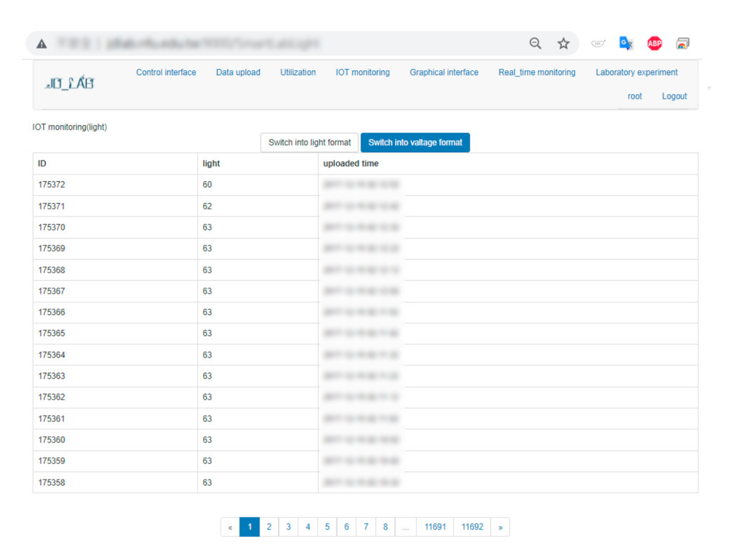
Task: Click the gray cloud extension icon
Action: click(x=598, y=44)
